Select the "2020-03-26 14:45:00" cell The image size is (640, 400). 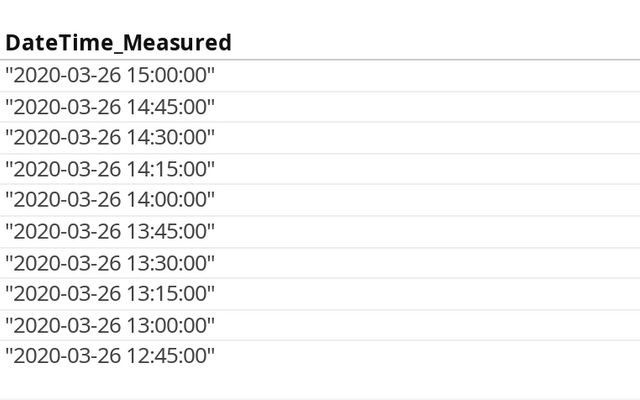point(110,106)
